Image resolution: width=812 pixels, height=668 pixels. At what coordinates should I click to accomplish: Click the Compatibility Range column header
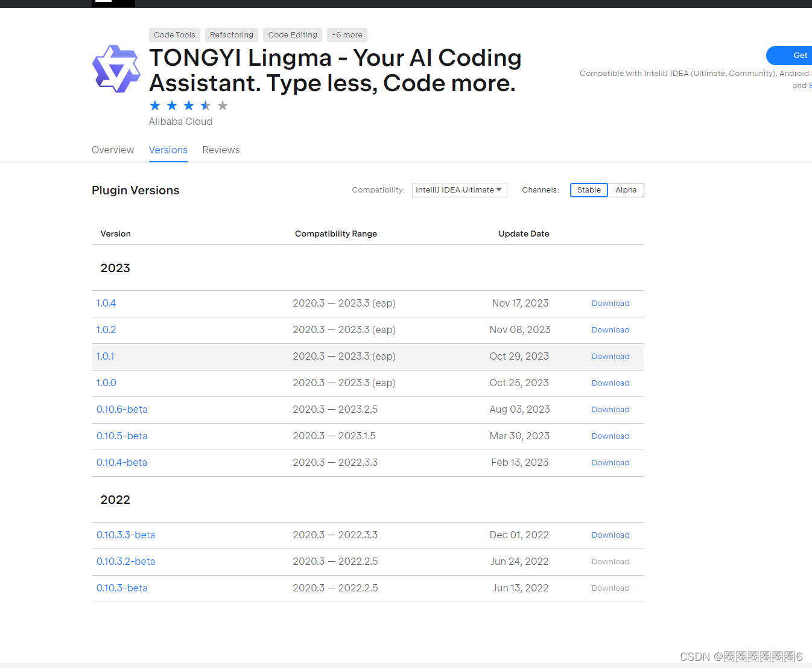(336, 234)
